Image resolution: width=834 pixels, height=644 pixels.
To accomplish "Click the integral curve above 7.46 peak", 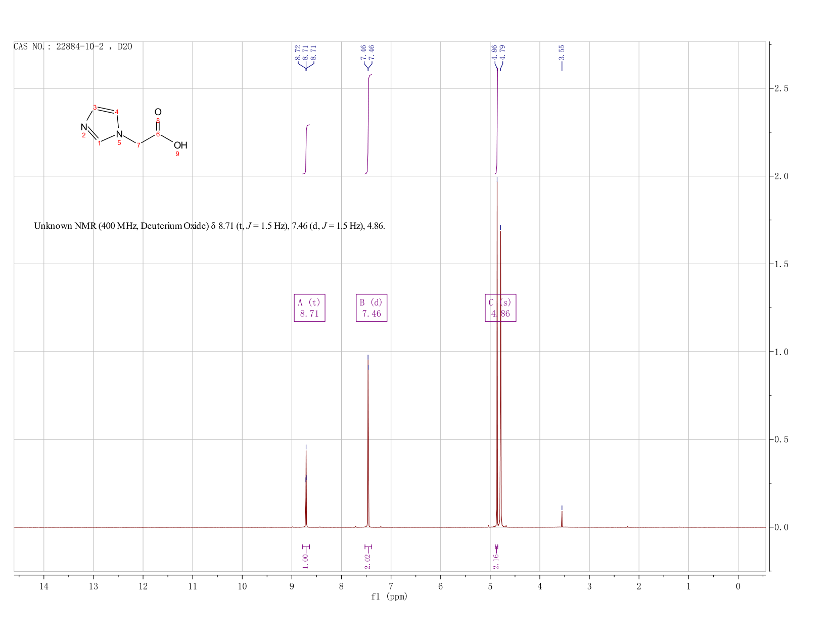I will 368,124.
